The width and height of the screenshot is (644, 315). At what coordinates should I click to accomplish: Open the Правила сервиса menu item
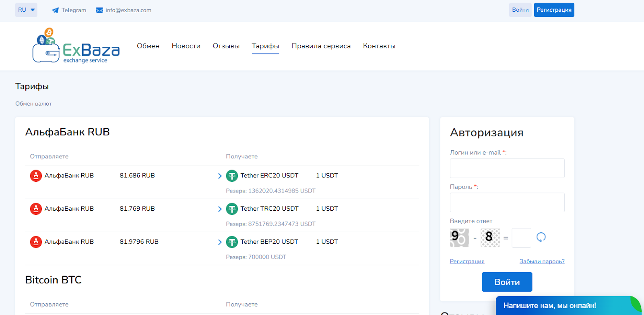click(x=321, y=46)
